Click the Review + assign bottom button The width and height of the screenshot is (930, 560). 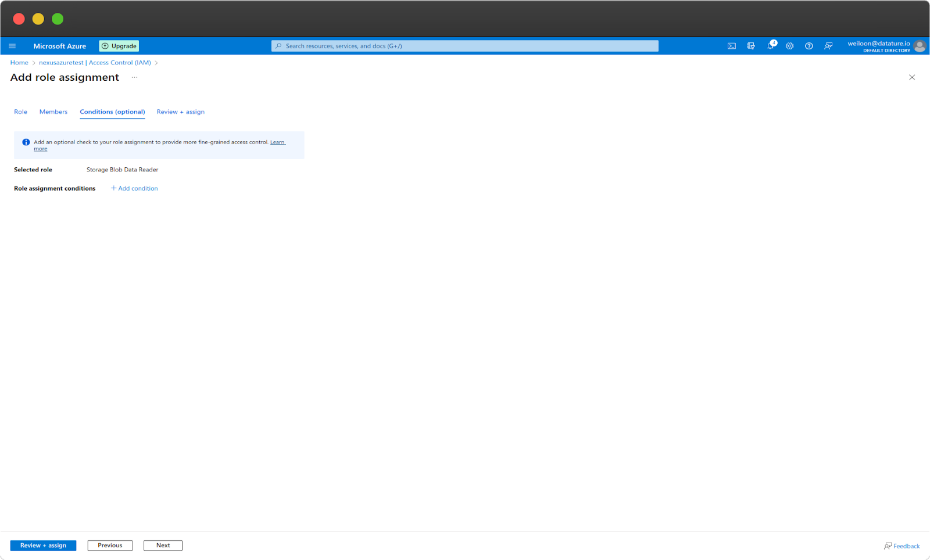[42, 545]
